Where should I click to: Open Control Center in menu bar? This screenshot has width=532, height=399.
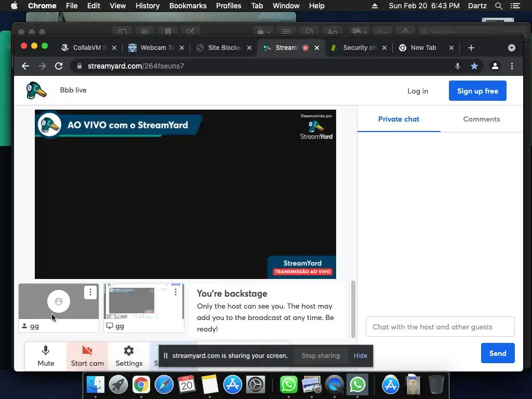pyautogui.click(x=515, y=6)
